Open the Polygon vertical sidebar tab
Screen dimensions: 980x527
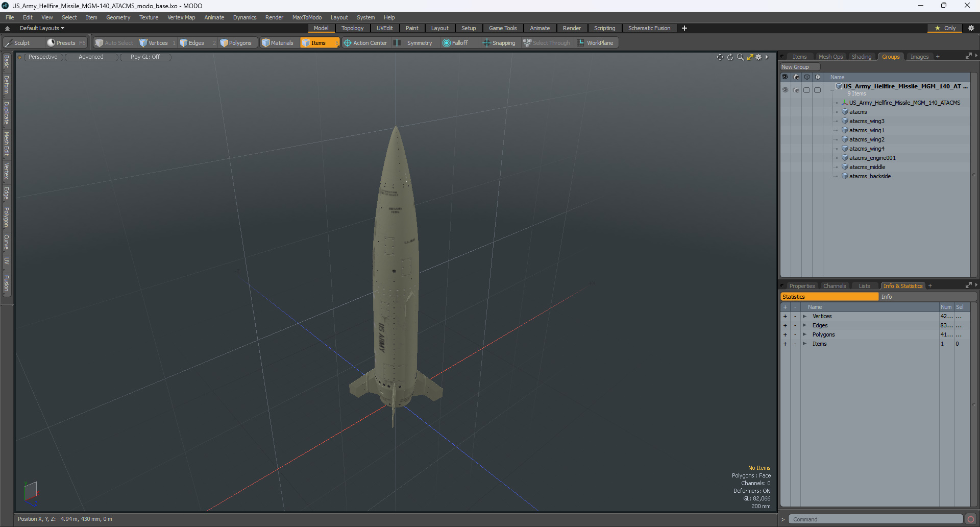[x=6, y=218]
